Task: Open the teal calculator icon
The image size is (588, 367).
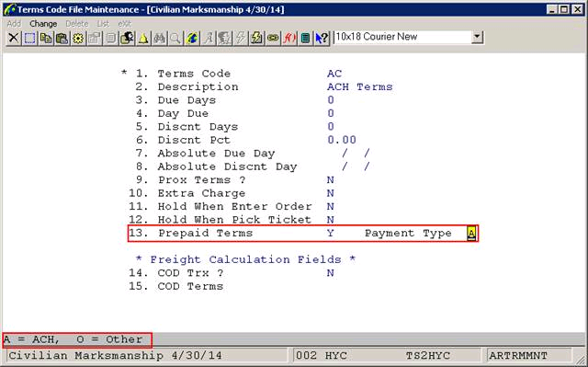Action: click(x=306, y=38)
